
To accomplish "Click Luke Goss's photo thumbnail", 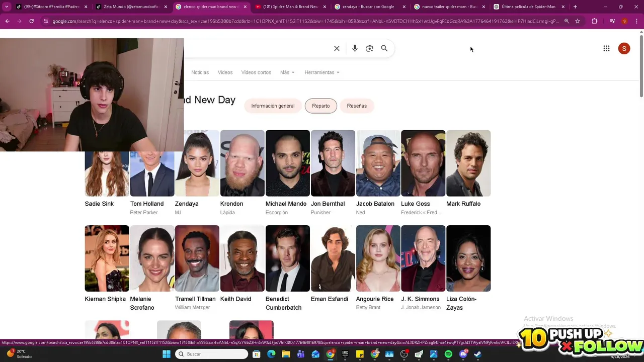I will click(x=423, y=163).
